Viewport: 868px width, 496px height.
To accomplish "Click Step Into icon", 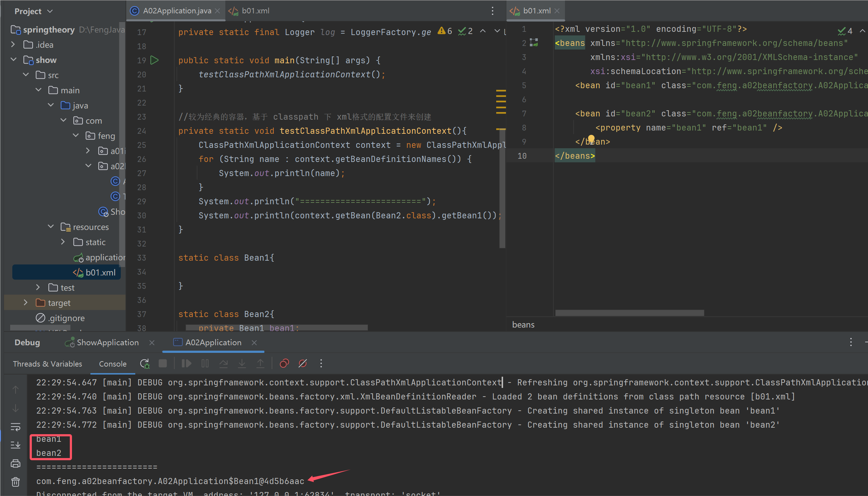I will (242, 364).
